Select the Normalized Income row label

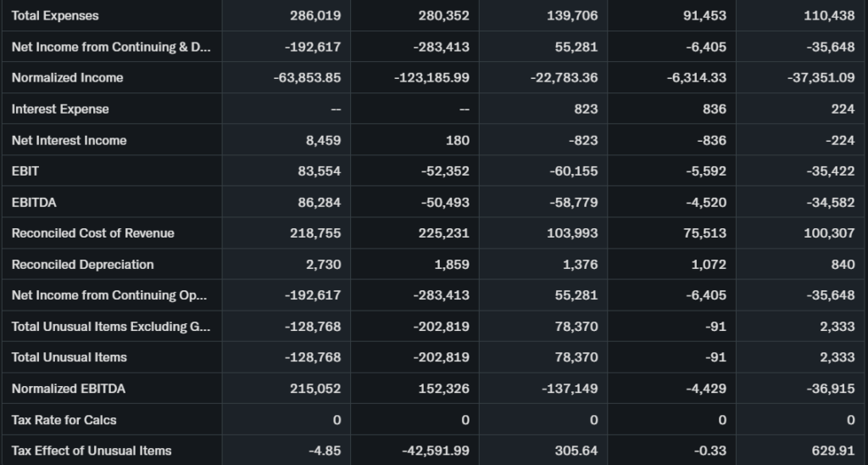tap(67, 77)
